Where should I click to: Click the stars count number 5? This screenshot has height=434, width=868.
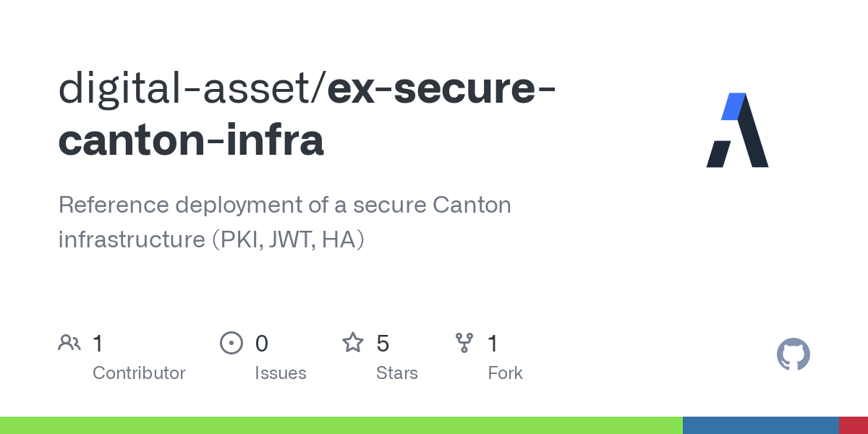(383, 344)
